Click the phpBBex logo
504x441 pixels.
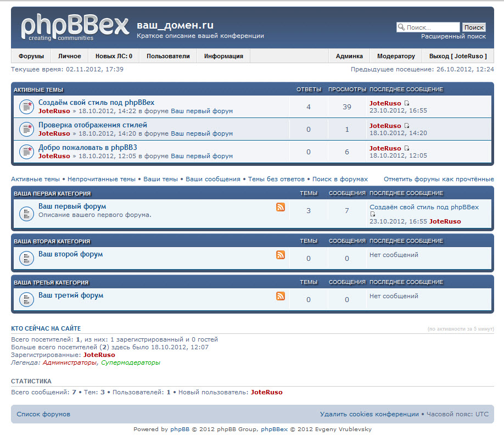[x=74, y=27]
